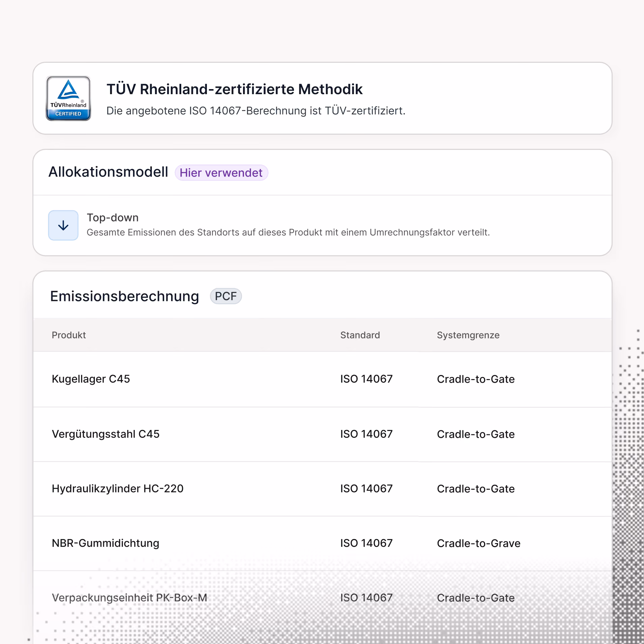Click ISO 14067 in Verpackungseinheit PK-Box-M row
This screenshot has height=644, width=644.
tap(366, 598)
